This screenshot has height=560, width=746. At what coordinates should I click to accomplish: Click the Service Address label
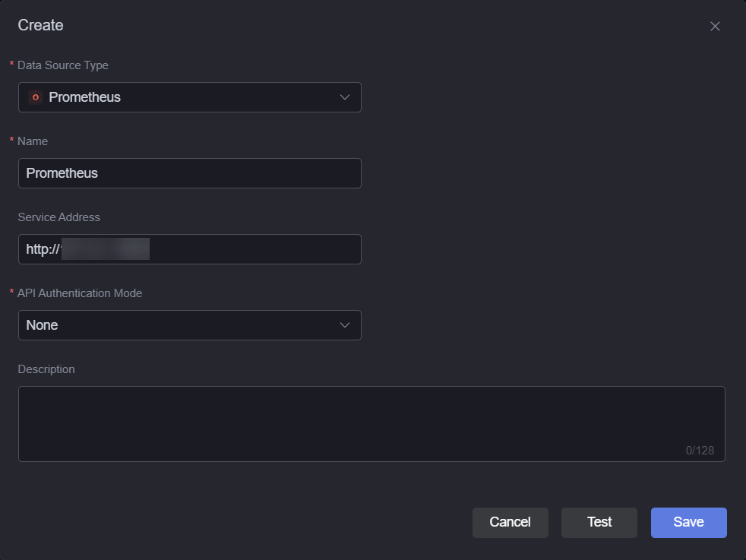click(59, 217)
